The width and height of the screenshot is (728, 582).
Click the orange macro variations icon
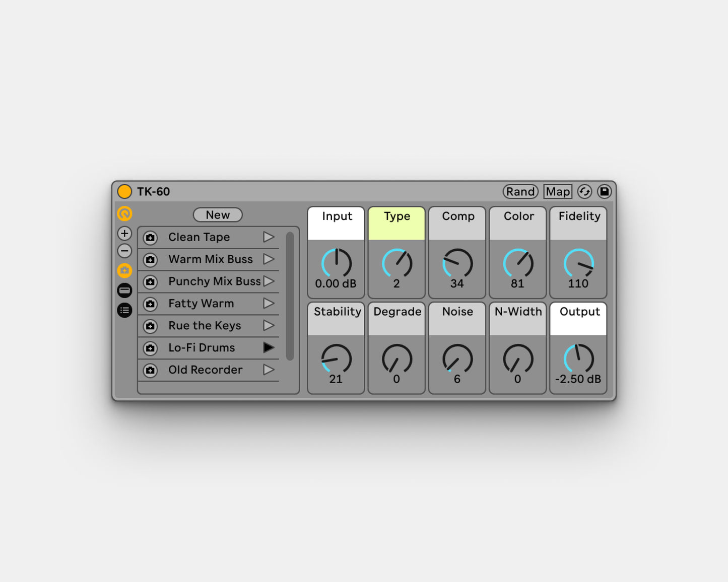coord(124,214)
